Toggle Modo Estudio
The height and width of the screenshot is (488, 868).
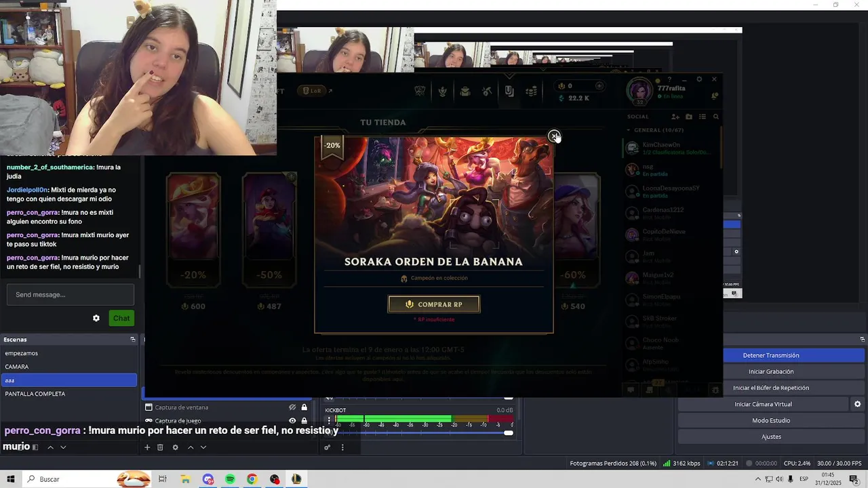click(x=771, y=420)
